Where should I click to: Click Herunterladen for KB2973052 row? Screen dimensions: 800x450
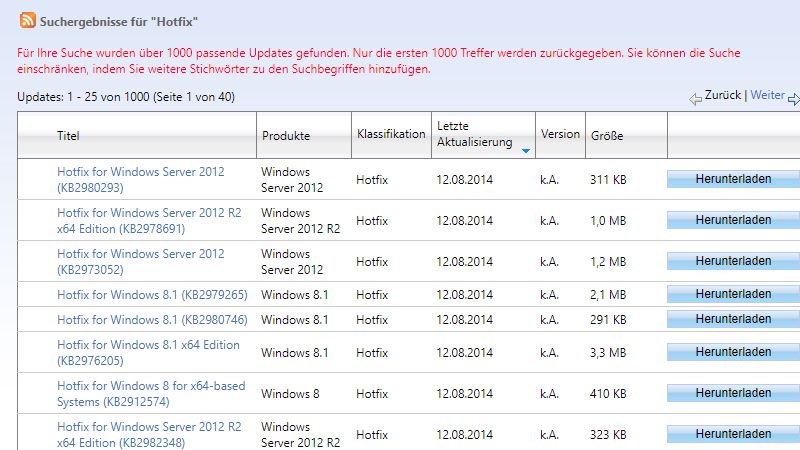[733, 261]
